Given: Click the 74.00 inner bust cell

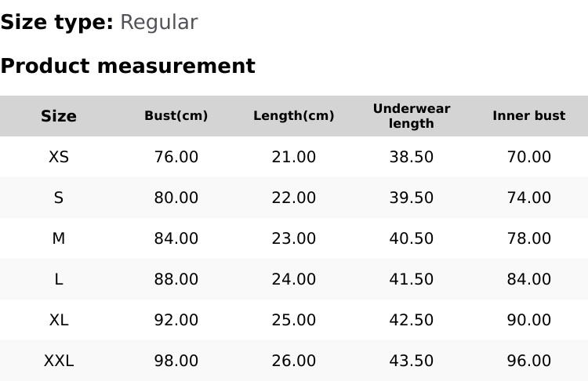Looking at the screenshot, I should [529, 198].
